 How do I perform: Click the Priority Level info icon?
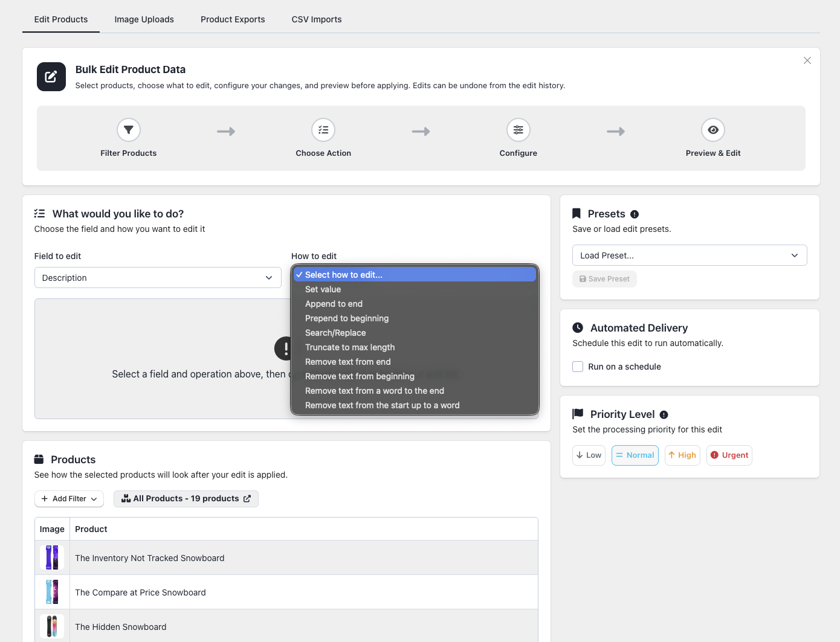click(664, 415)
